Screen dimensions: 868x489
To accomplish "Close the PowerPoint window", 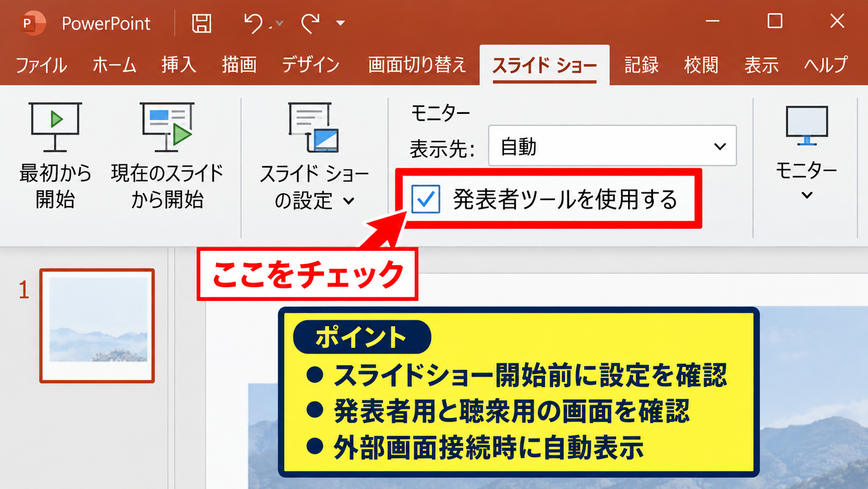I will (x=837, y=21).
